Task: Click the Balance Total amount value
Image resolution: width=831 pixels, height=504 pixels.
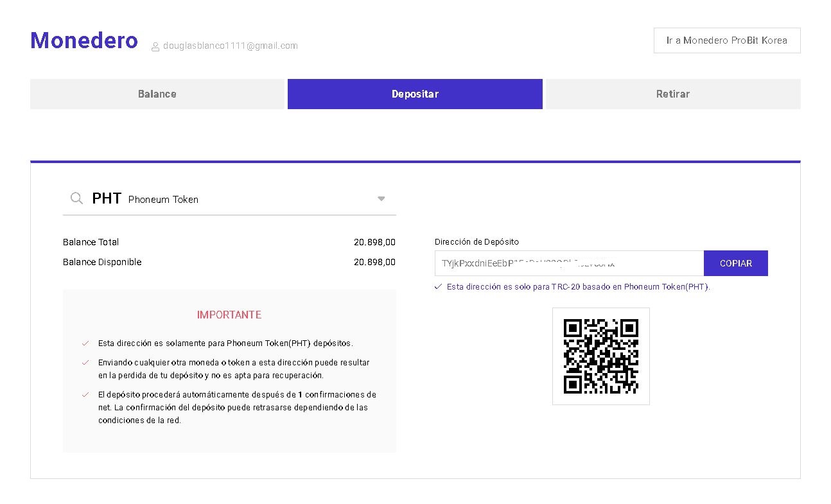Action: (x=374, y=242)
